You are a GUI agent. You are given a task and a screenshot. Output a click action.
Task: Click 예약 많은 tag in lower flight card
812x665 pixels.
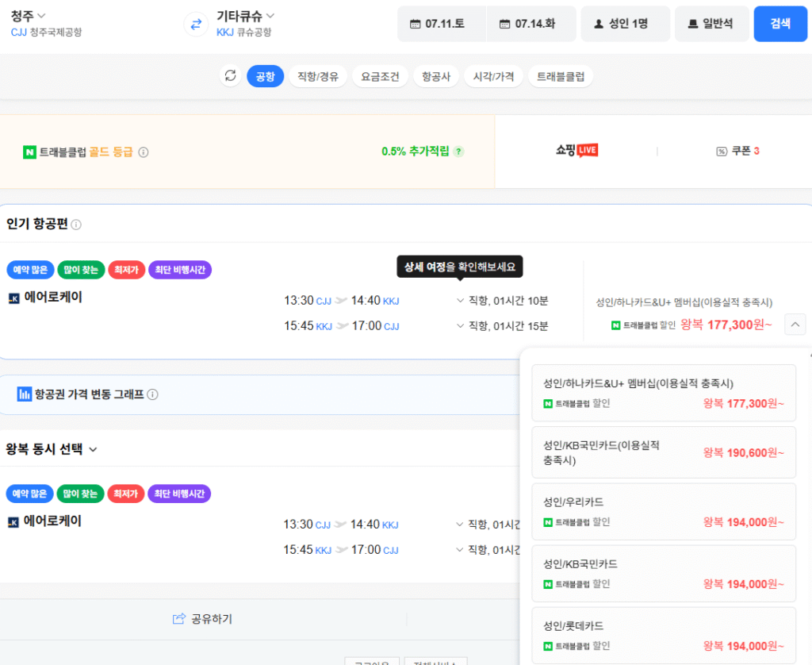(29, 494)
